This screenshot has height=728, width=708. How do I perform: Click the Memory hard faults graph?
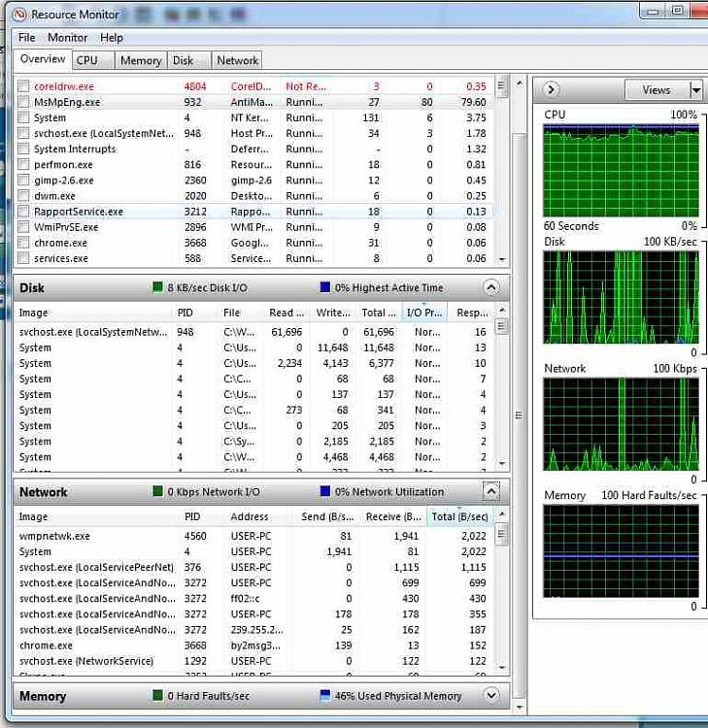[622, 551]
